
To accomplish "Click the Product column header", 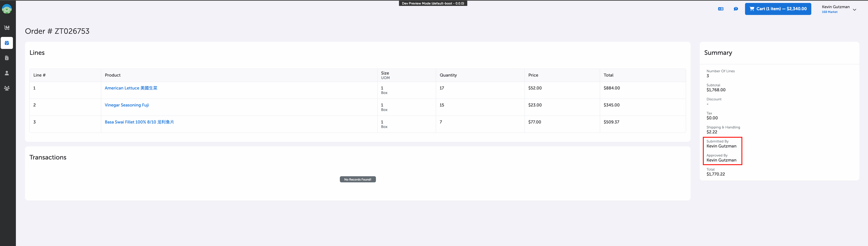I will (113, 75).
